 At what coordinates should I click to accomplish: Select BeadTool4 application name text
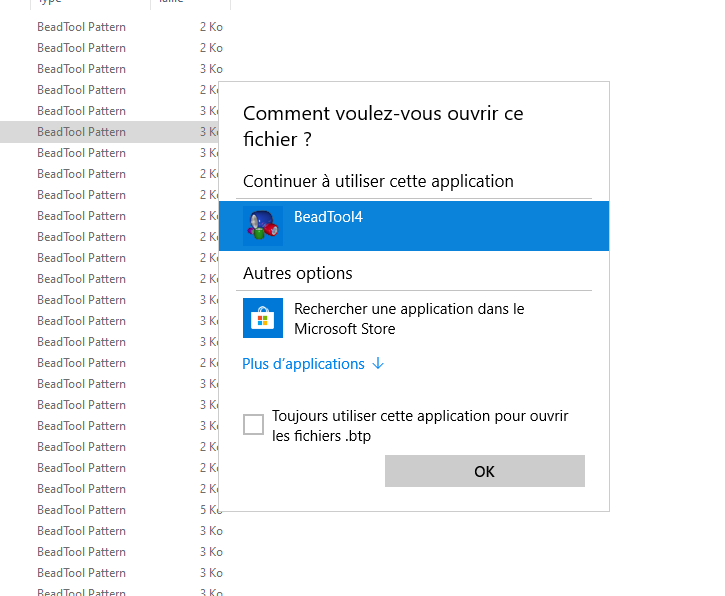pos(328,217)
